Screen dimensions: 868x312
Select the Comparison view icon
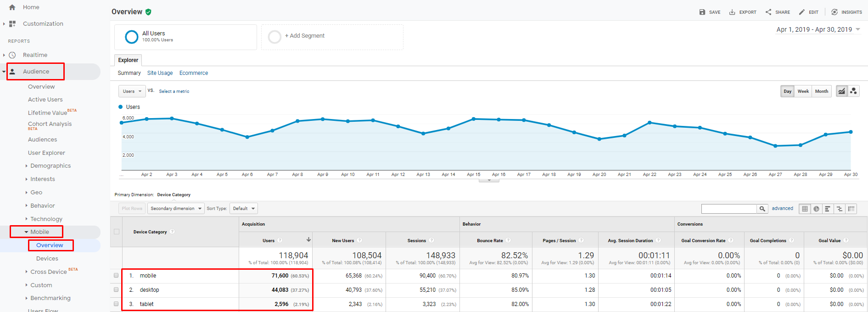(x=840, y=209)
